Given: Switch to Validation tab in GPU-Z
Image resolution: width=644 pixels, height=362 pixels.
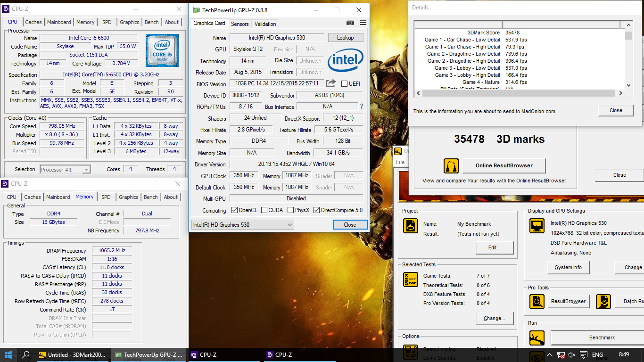Looking at the screenshot, I should [265, 24].
